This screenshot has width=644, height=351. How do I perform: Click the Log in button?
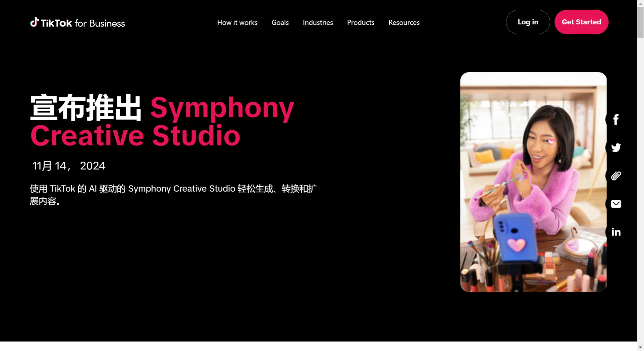coord(528,22)
